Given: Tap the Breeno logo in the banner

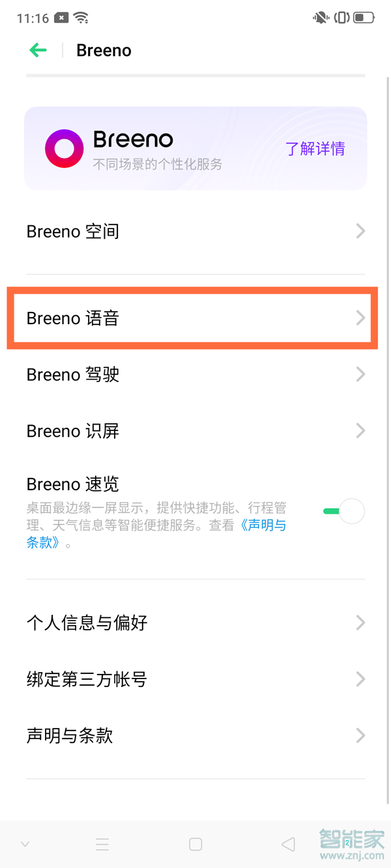Looking at the screenshot, I should point(64,148).
